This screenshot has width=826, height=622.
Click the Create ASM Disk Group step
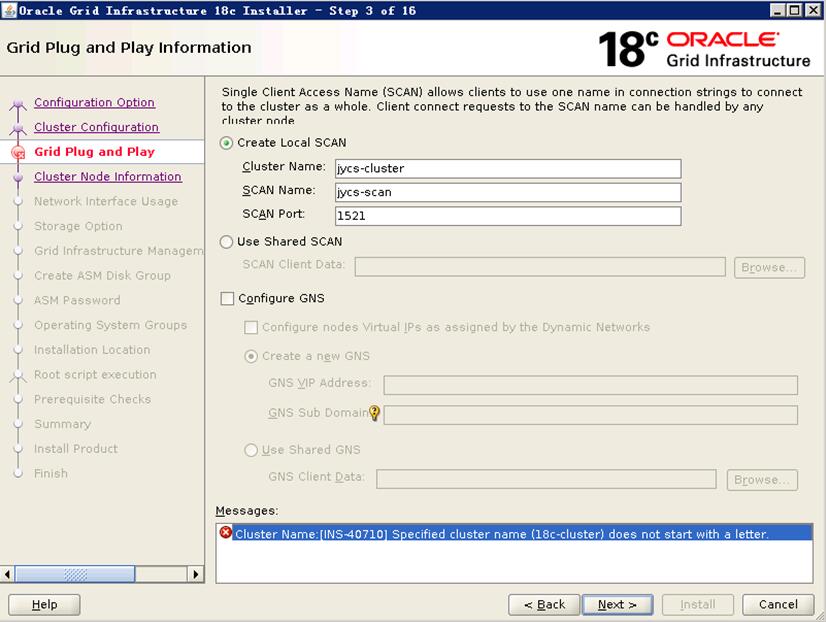[102, 275]
